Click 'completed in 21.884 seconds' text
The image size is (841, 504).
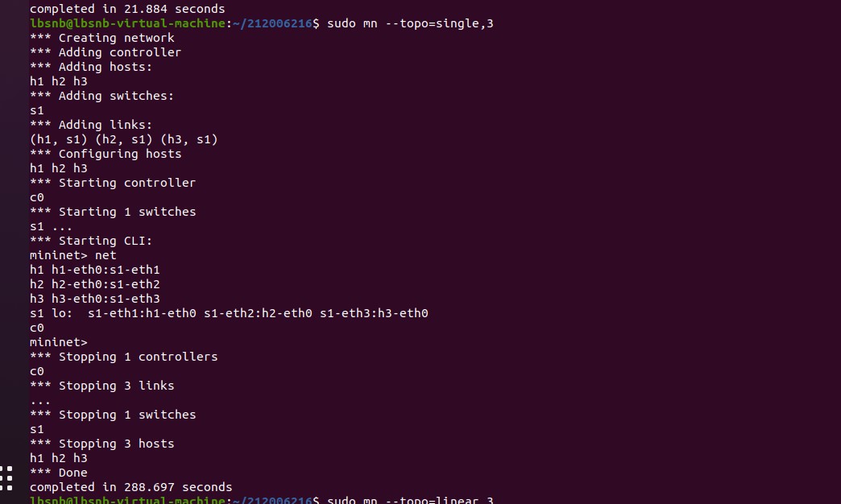click(127, 9)
